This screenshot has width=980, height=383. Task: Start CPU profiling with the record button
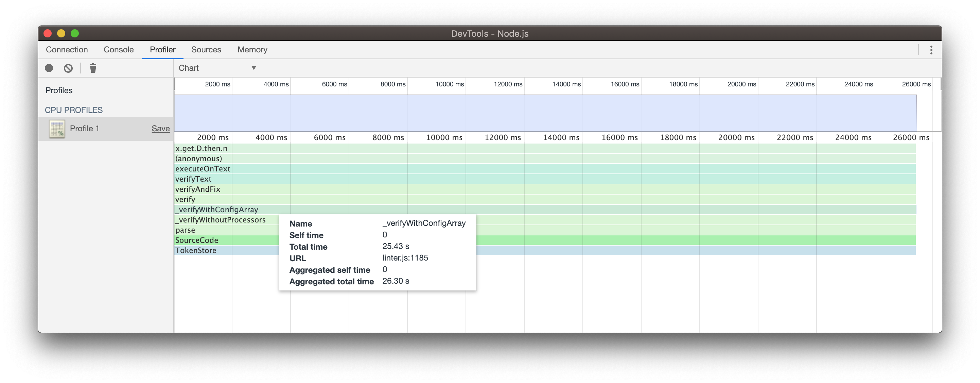[x=50, y=68]
